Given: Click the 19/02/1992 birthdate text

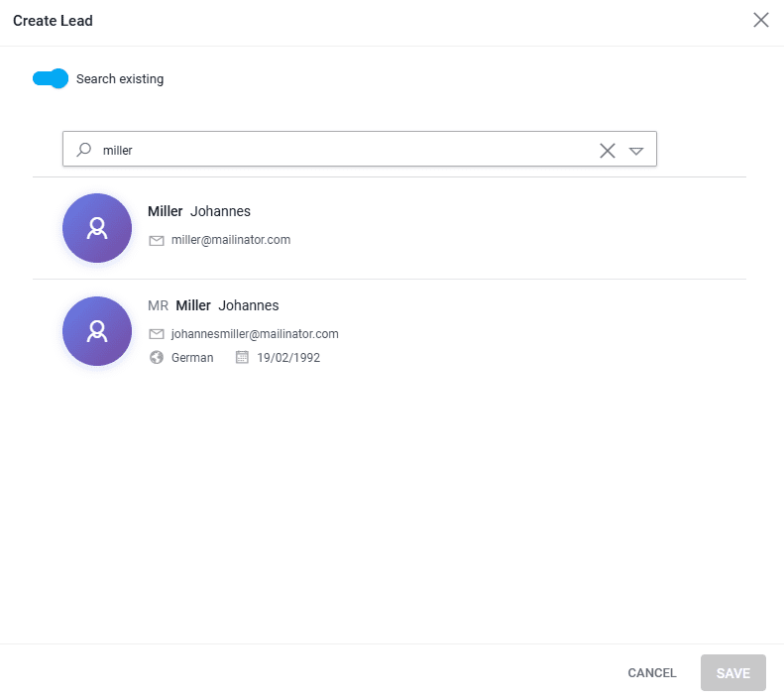Looking at the screenshot, I should point(288,358).
